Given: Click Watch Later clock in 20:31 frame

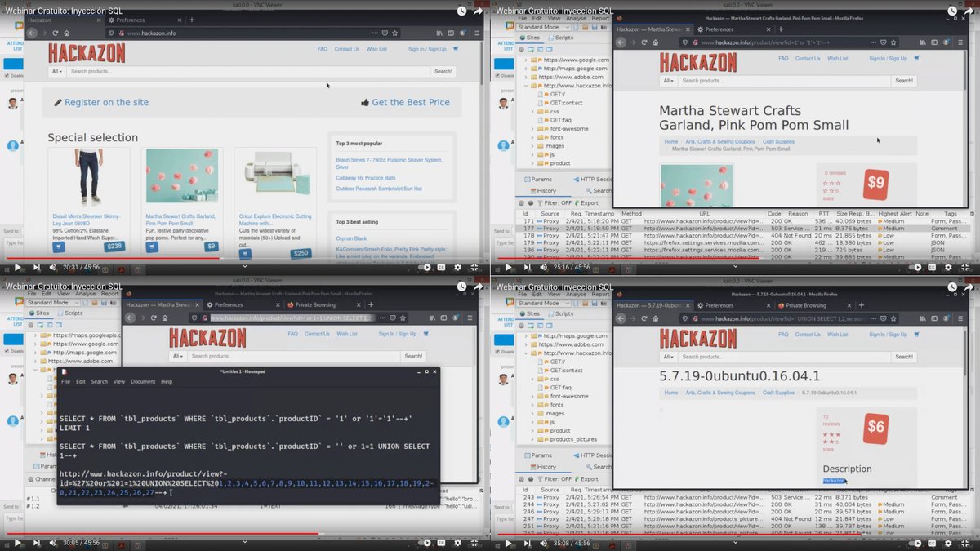Looking at the screenshot, I should point(461,11).
